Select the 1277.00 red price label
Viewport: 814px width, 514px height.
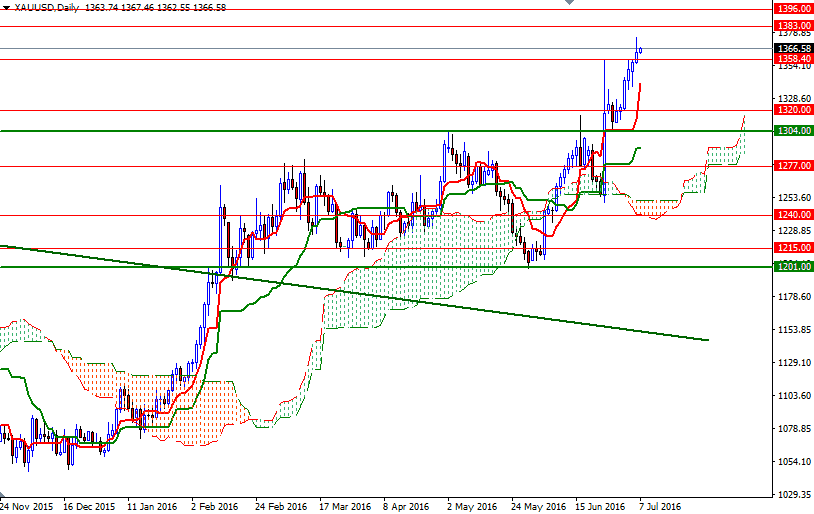coord(793,166)
